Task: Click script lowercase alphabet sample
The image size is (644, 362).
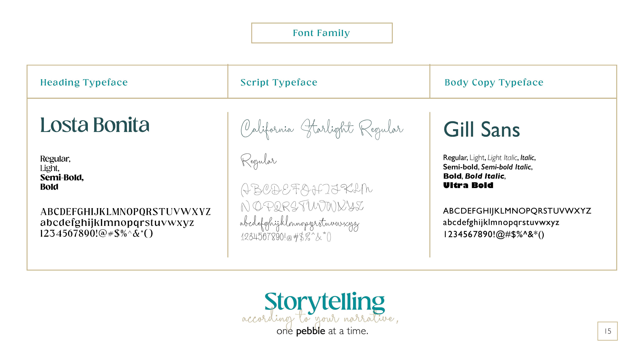Action: tap(300, 223)
